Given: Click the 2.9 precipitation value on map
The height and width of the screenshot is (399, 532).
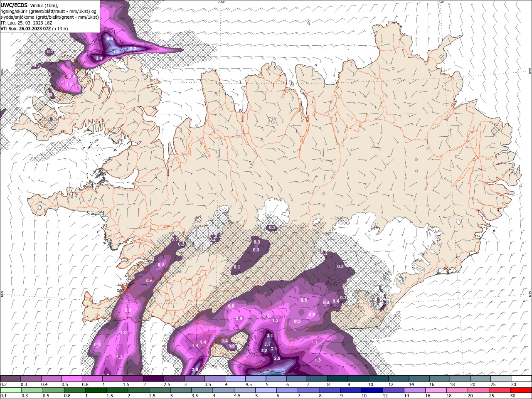Looking at the screenshot, I should point(278,358).
